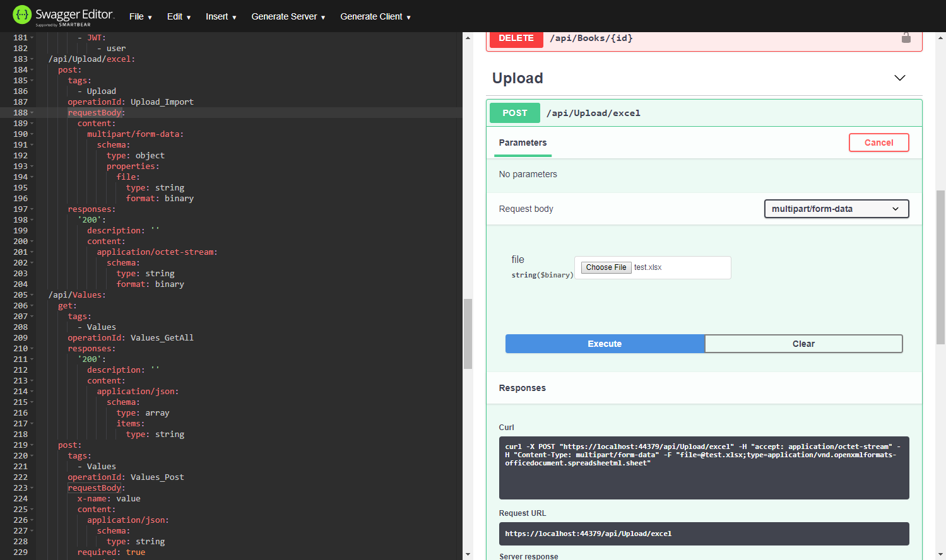Fold code at line 190 multipart/form-data

point(32,134)
